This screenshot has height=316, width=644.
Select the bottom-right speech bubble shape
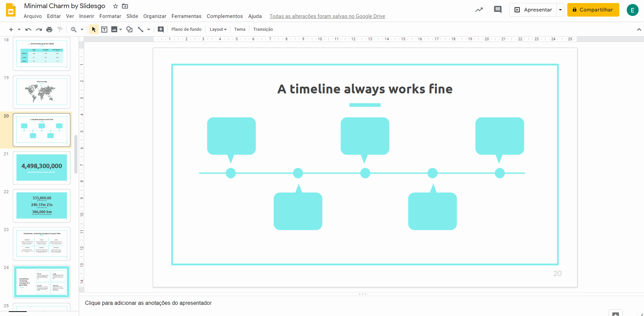point(432,207)
